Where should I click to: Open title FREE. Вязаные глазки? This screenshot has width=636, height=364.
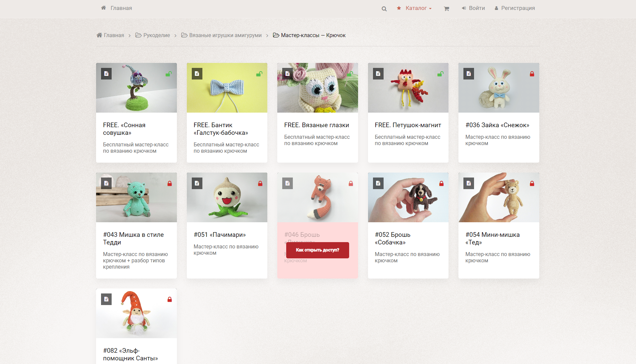point(317,125)
